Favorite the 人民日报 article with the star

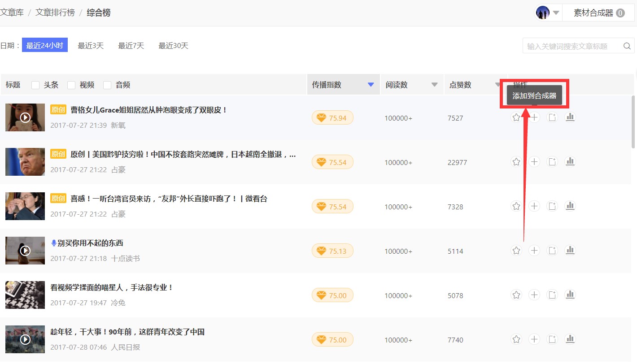516,339
